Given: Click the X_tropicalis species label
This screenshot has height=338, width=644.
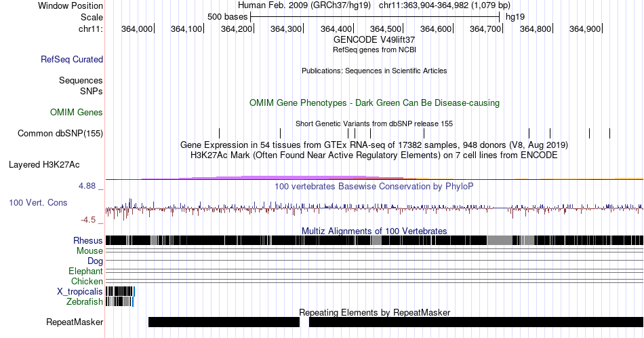Looking at the screenshot, I should (x=80, y=292).
